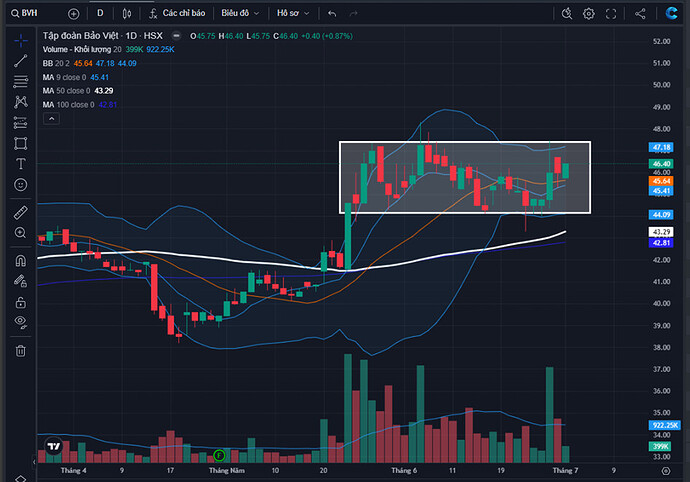This screenshot has width=690, height=482.
Task: Toggle hide all drawings eye icon
Action: point(21,322)
